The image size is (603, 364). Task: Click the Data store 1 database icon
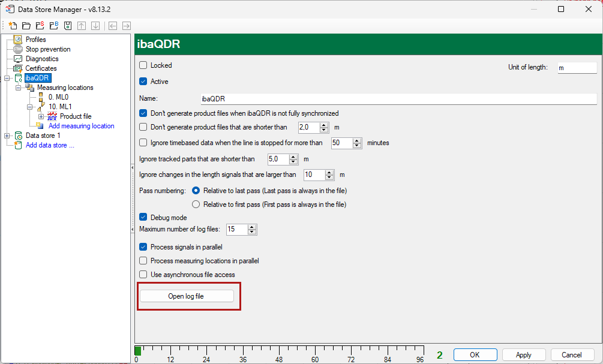[x=18, y=136]
